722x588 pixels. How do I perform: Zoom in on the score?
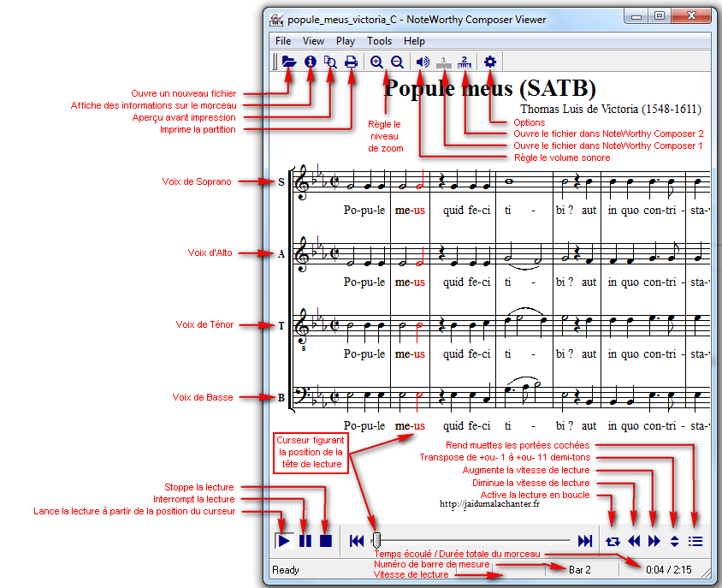[376, 62]
